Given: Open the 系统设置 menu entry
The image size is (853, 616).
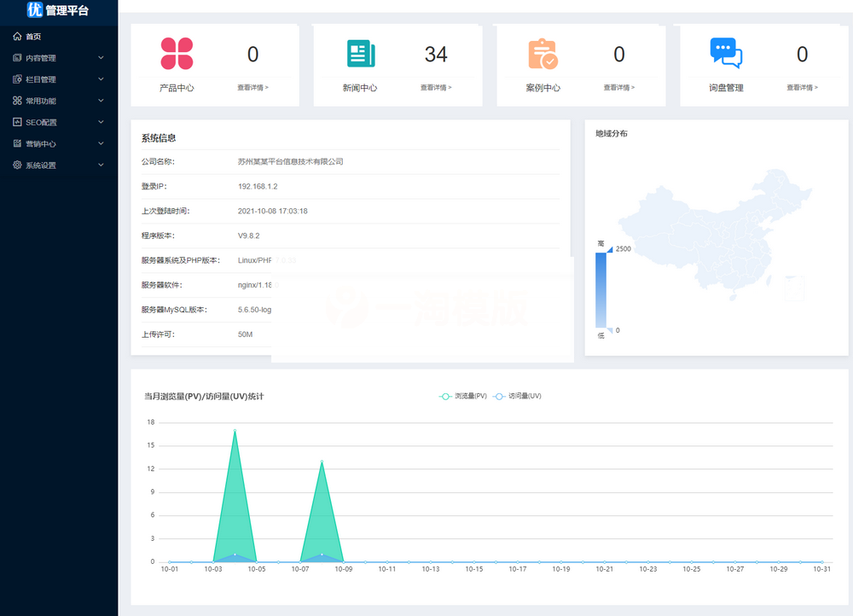Looking at the screenshot, I should click(x=43, y=165).
